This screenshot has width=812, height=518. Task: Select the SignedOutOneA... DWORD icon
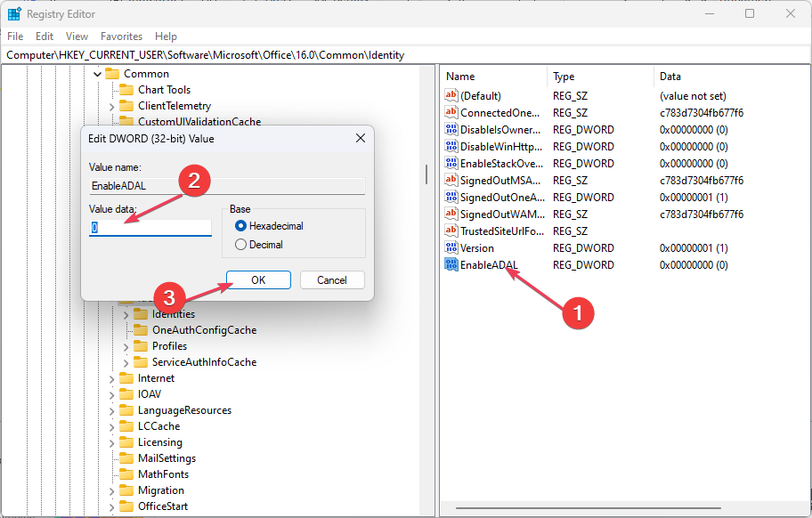(x=451, y=198)
